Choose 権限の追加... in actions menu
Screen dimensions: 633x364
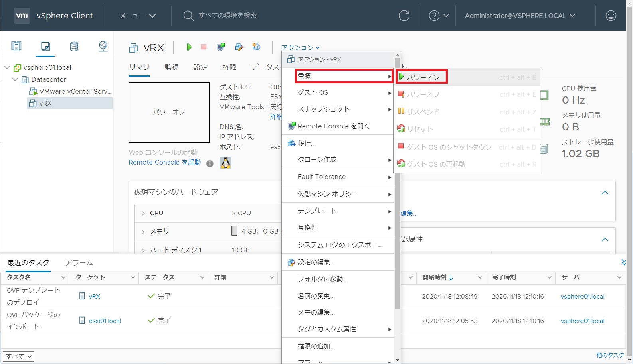pos(338,346)
